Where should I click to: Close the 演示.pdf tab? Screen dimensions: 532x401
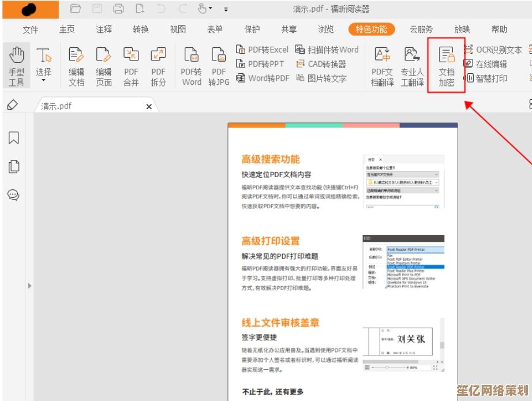[x=149, y=107]
